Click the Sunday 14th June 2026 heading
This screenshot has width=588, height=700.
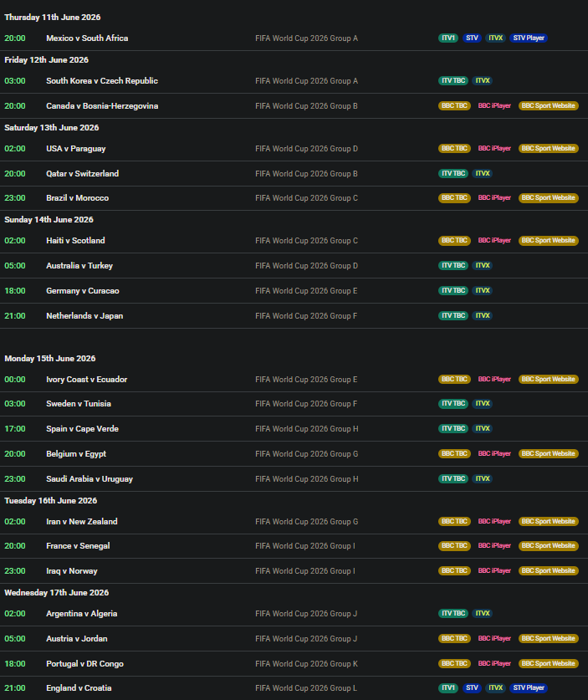point(49,220)
